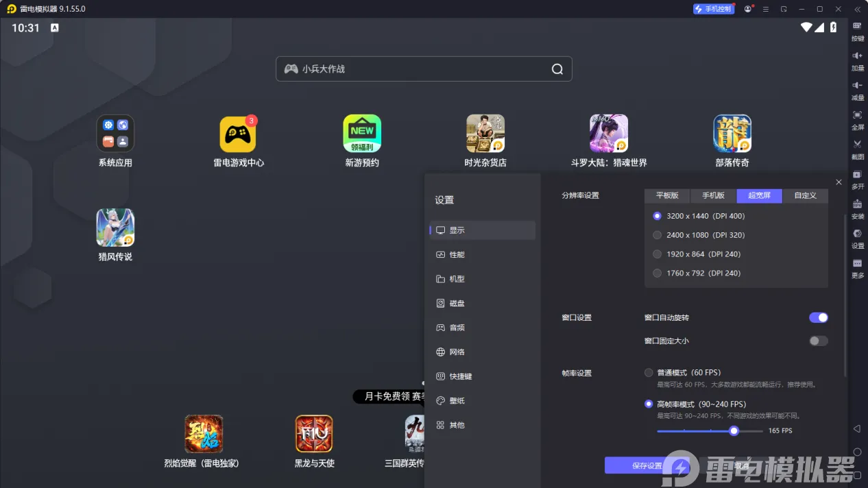Enable 窗口固定大小 switch
The image size is (868, 488).
pos(819,341)
